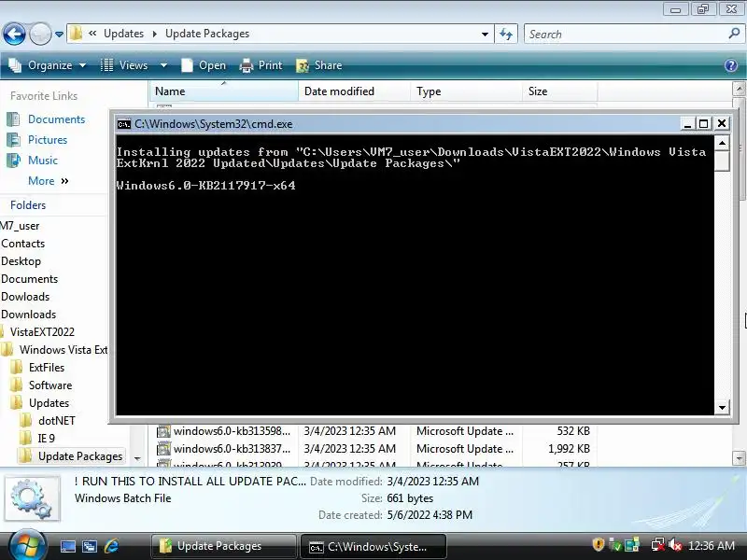Sort by the Date modified column

pos(354,91)
